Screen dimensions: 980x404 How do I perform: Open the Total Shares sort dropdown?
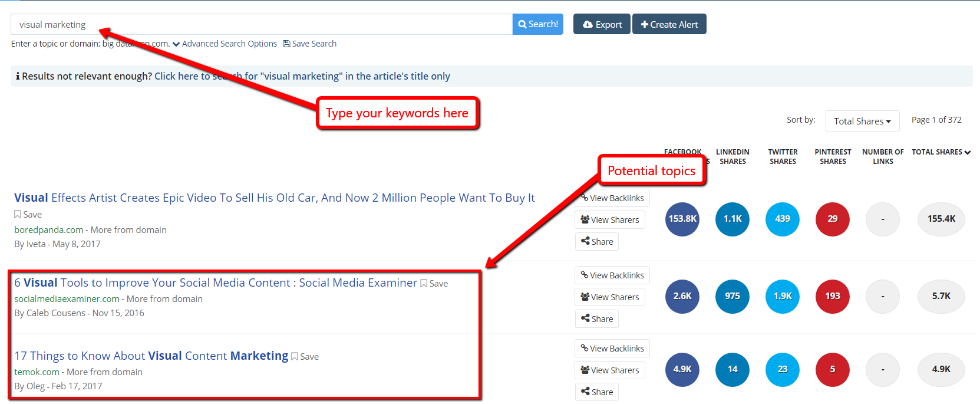pyautogui.click(x=862, y=121)
